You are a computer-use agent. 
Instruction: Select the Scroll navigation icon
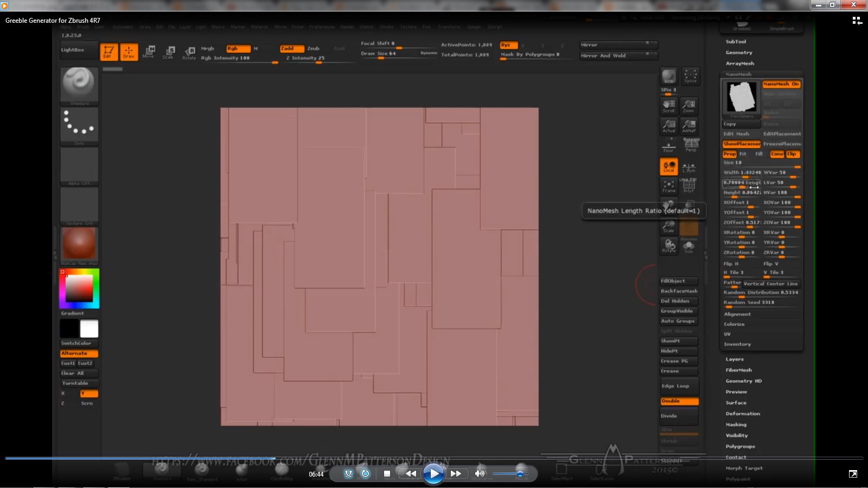(x=668, y=105)
